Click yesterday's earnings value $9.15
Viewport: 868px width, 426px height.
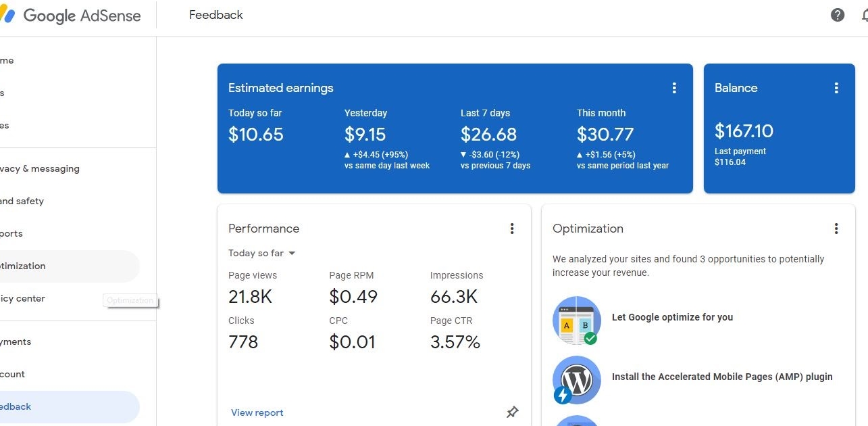pyautogui.click(x=365, y=135)
